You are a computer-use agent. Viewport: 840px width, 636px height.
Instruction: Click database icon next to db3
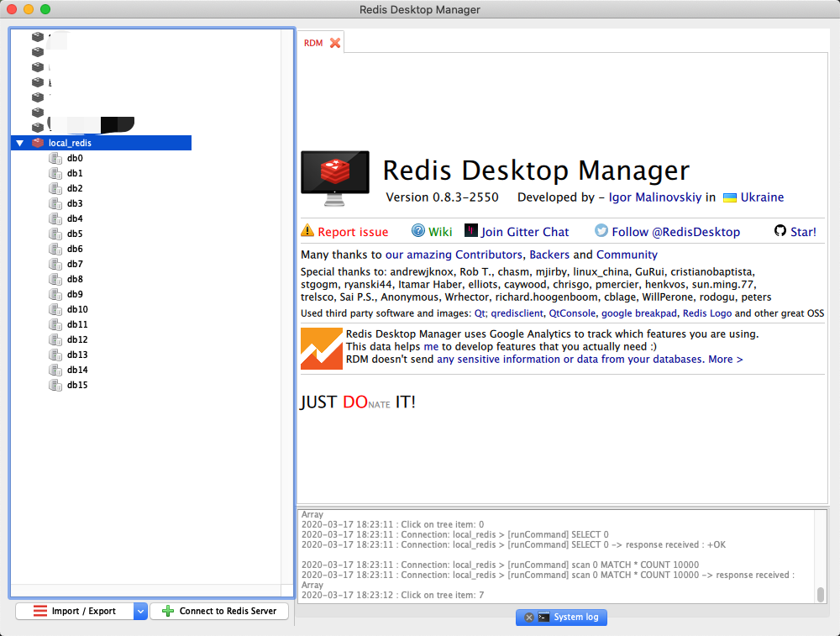(55, 203)
